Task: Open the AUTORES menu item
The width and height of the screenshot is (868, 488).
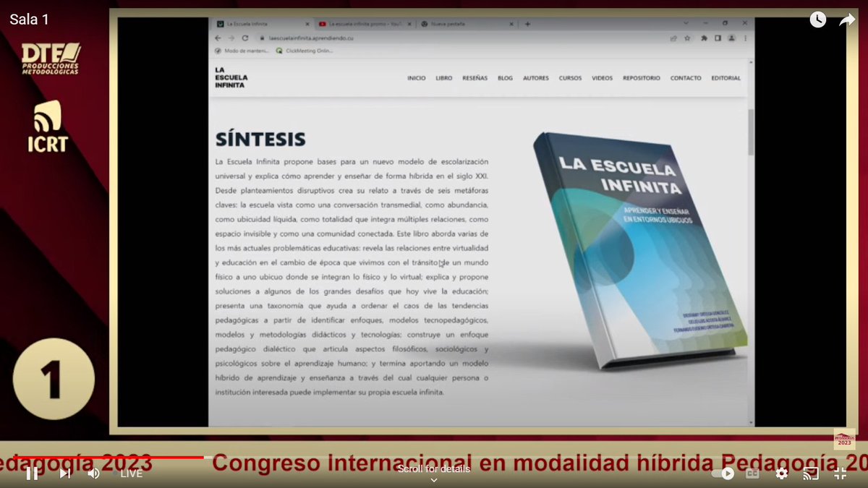Action: coord(536,78)
